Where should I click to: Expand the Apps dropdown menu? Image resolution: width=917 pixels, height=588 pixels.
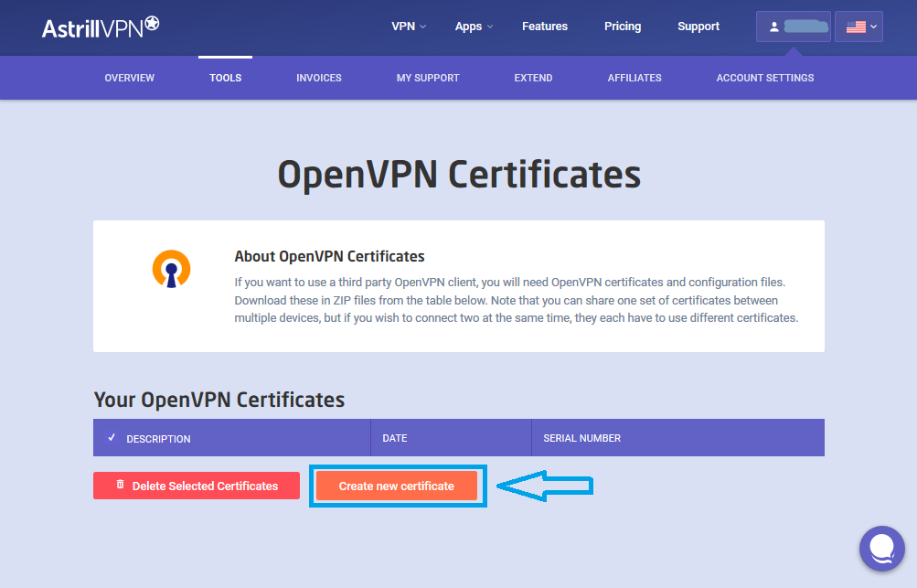point(474,27)
